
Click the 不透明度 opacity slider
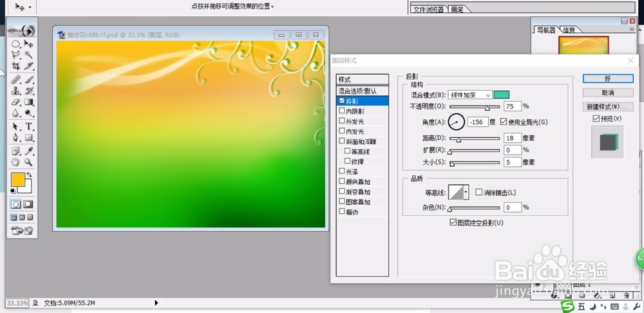475,107
